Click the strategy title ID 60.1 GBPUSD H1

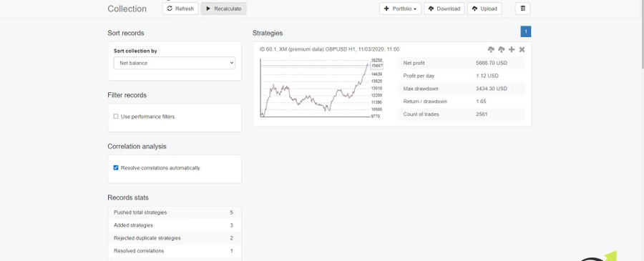point(329,49)
